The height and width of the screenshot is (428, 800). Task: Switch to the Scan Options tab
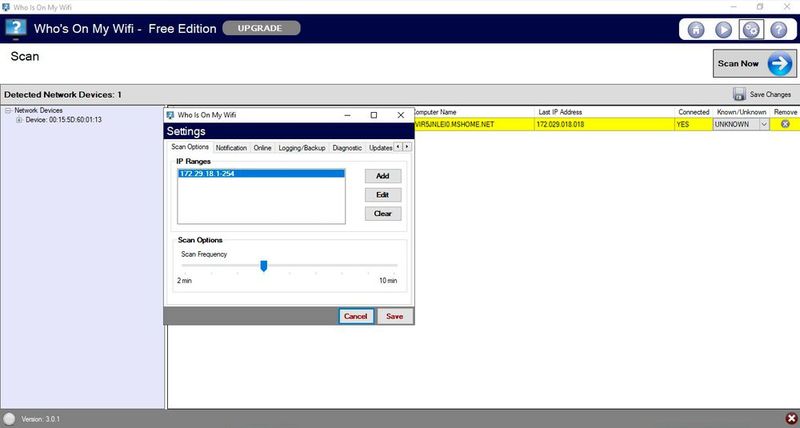pos(190,147)
